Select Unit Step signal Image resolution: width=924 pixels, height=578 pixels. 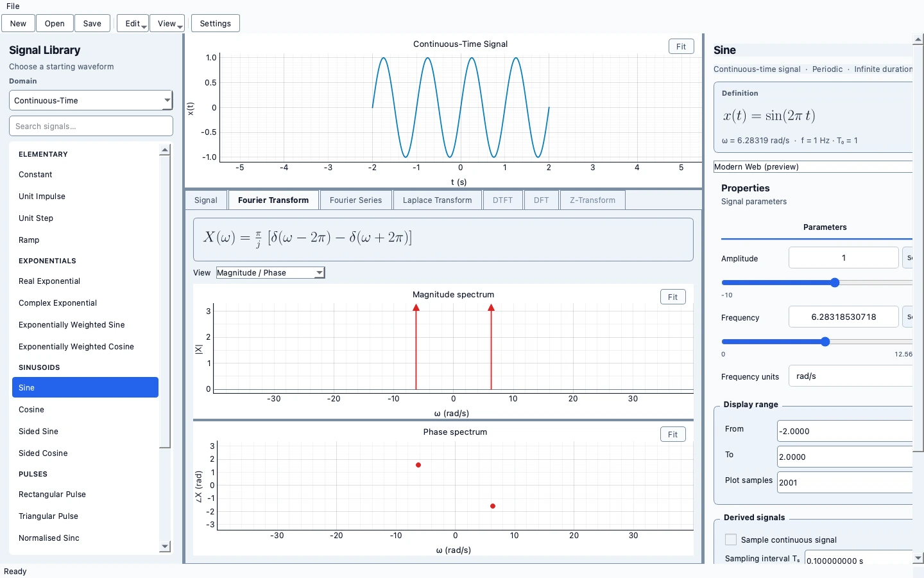click(85, 218)
